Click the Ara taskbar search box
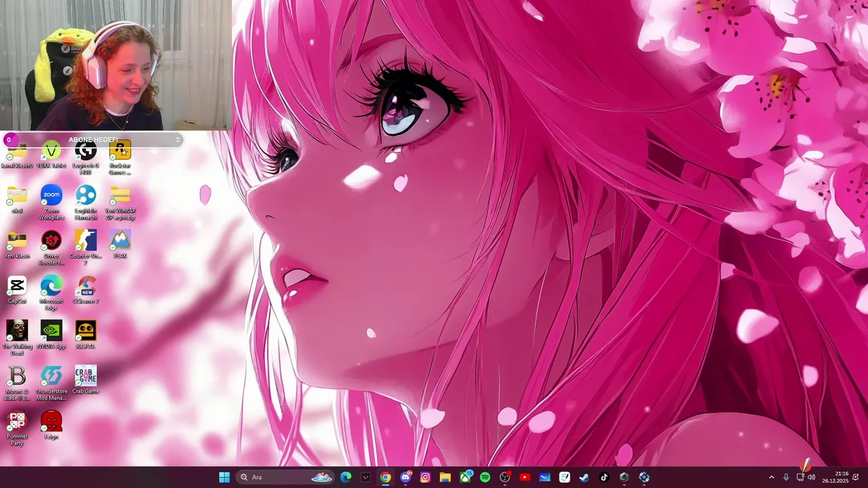The height and width of the screenshot is (488, 868). (286, 477)
